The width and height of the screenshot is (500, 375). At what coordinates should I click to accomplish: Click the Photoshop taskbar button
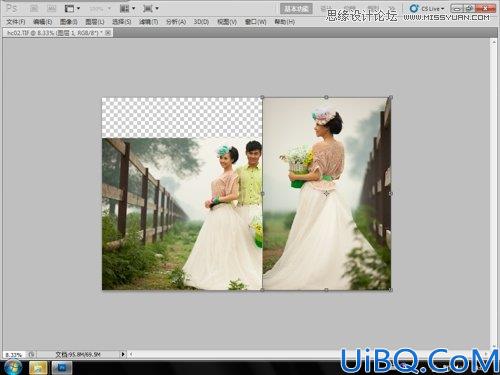[x=62, y=368]
